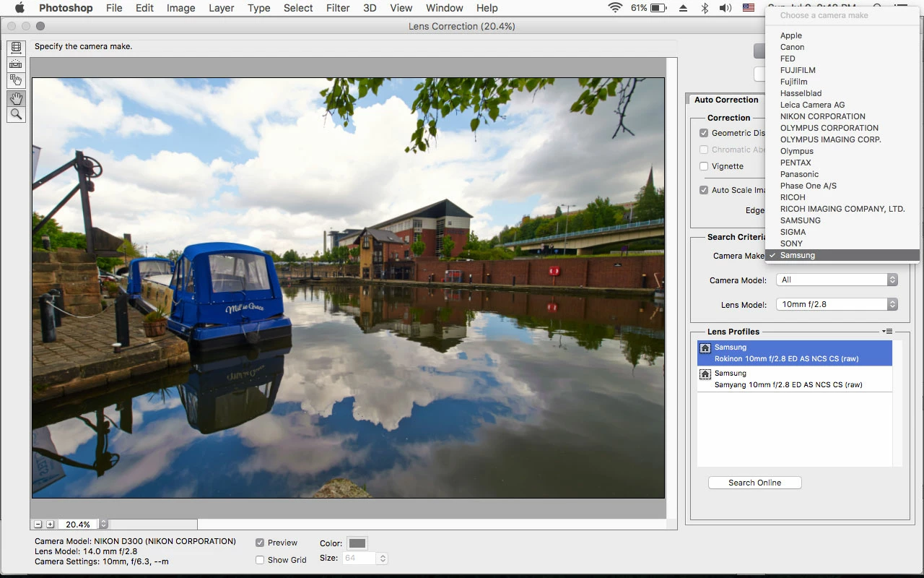The width and height of the screenshot is (924, 578).
Task: Select Rokinon 10mm f/2.8 lens profile
Action: click(x=795, y=353)
